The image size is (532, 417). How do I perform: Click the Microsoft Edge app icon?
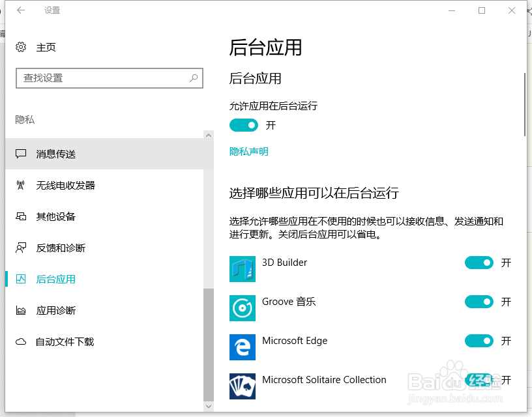pyautogui.click(x=243, y=347)
